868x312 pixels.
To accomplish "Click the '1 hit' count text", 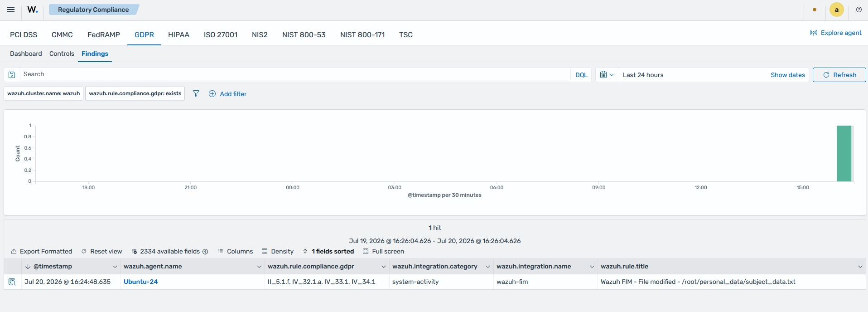I will point(435,228).
